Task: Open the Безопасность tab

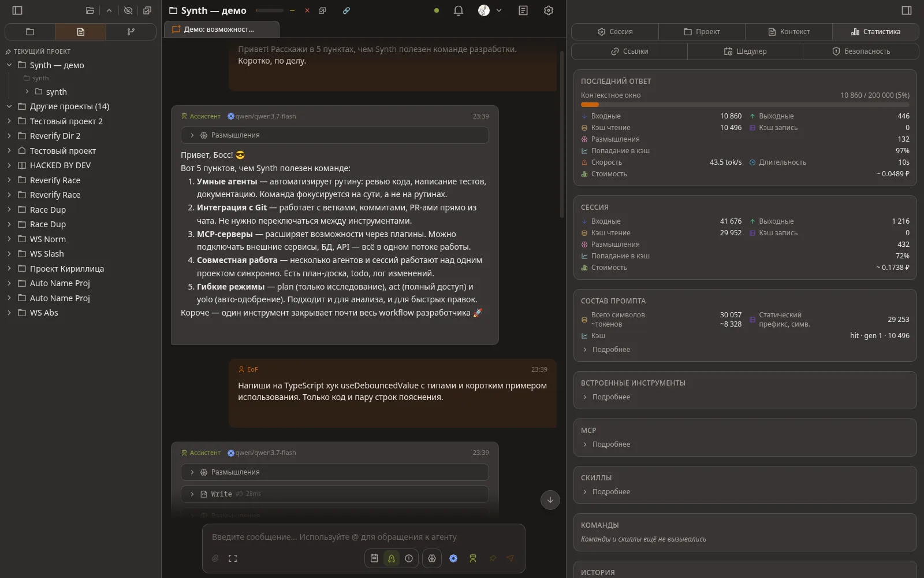Action: (860, 51)
